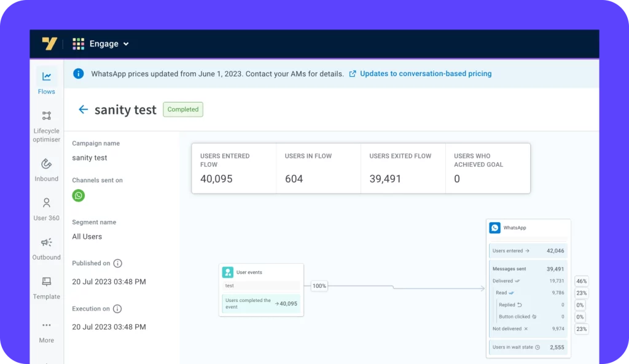Open the Outbound section
629x364 pixels.
click(x=46, y=243)
